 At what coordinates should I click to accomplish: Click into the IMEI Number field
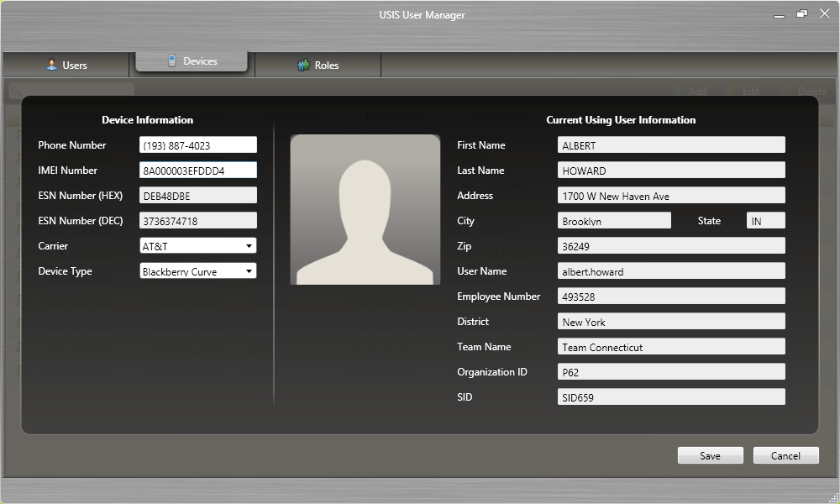(197, 171)
